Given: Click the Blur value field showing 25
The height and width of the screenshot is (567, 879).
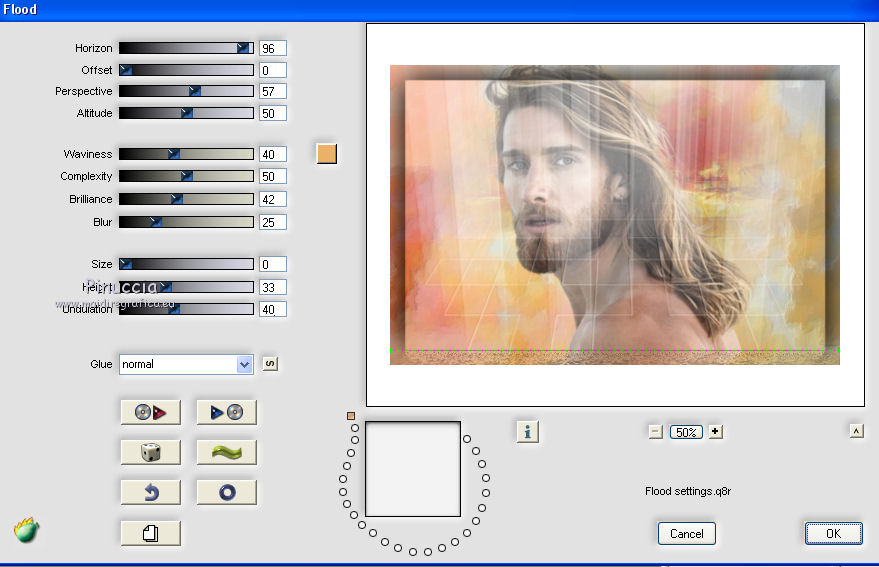Looking at the screenshot, I should point(272,222).
